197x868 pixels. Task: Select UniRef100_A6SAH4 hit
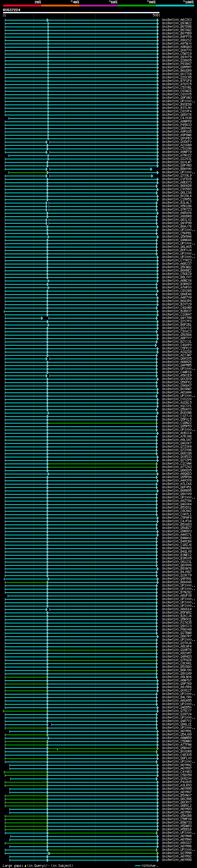[x=177, y=392]
